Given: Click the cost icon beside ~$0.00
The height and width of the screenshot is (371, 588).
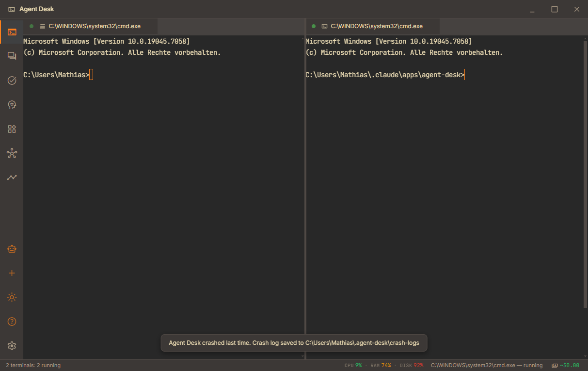Looking at the screenshot, I should coord(555,365).
